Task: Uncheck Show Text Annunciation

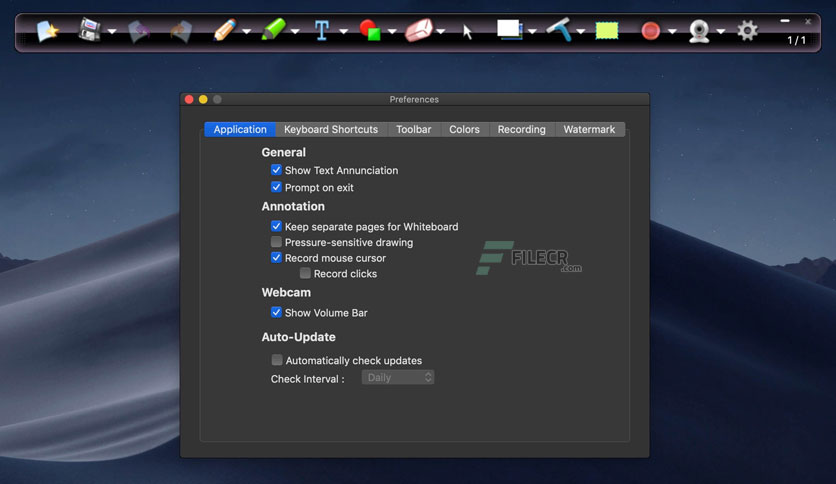Action: tap(276, 170)
